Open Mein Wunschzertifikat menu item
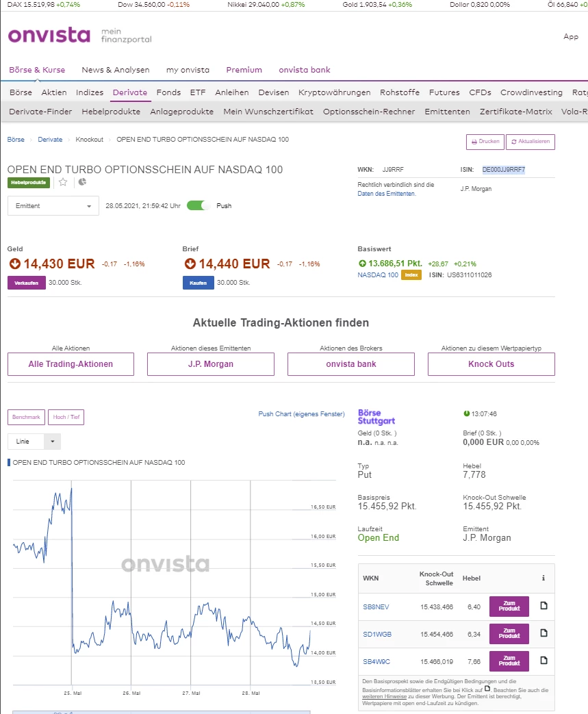The width and height of the screenshot is (588, 714). [x=268, y=112]
